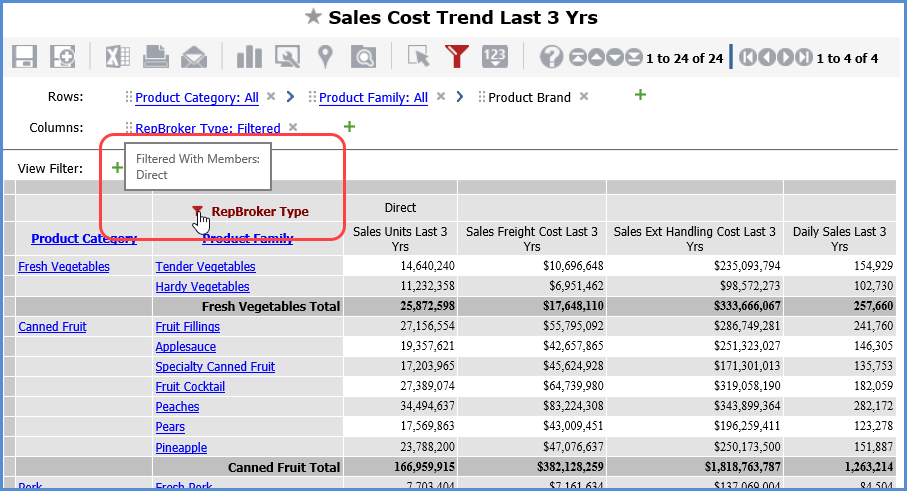Image resolution: width=907 pixels, height=491 pixels.
Task: Open the RepBroker Type: Filtered selector
Action: pyautogui.click(x=207, y=128)
